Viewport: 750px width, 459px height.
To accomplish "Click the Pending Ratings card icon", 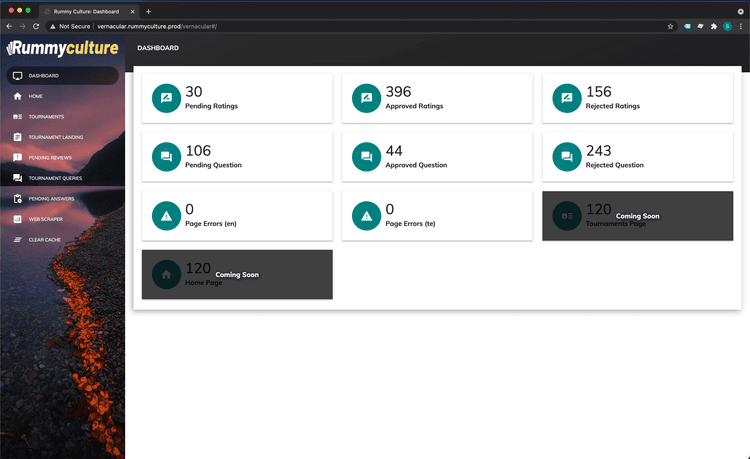I will (x=166, y=97).
